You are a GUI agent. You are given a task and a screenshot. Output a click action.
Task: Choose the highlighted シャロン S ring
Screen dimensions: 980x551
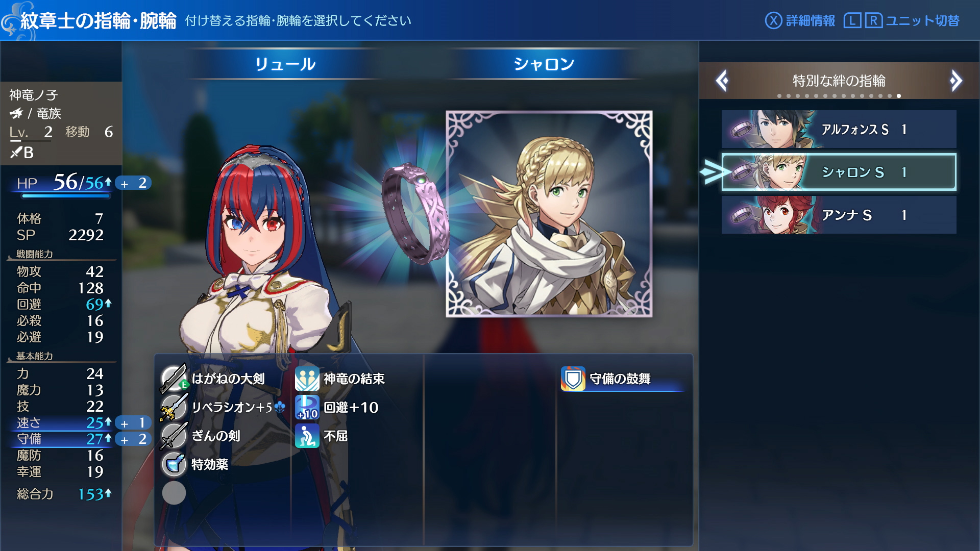(839, 172)
